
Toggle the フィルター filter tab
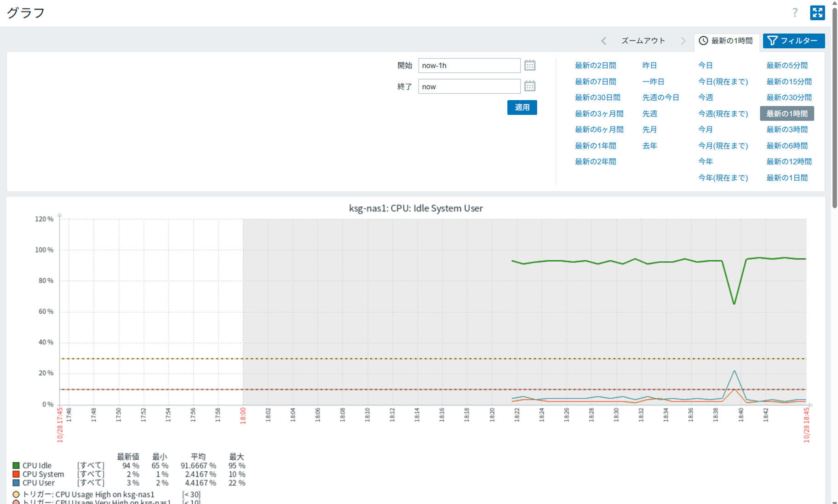click(x=793, y=41)
